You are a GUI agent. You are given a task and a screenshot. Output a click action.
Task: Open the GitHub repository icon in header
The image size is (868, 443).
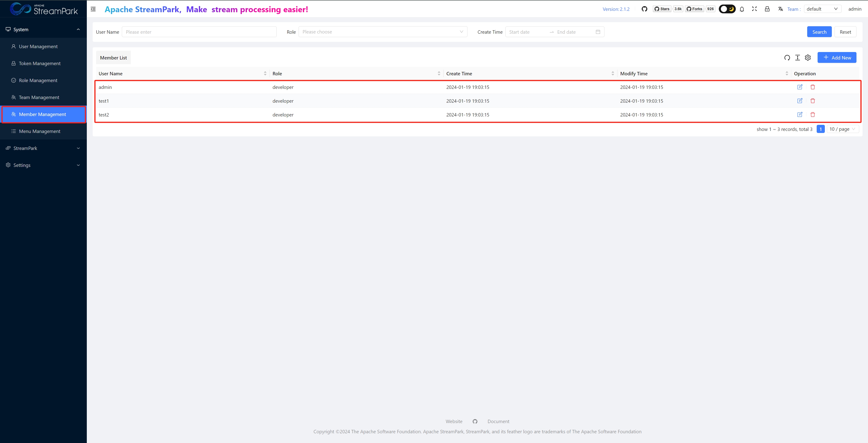click(x=644, y=9)
